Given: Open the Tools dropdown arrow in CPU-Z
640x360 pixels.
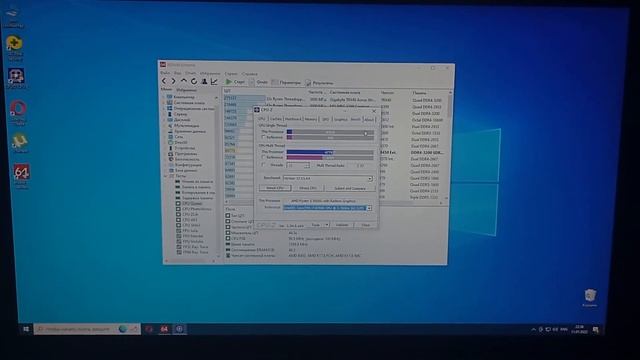Looking at the screenshot, I should [326, 225].
